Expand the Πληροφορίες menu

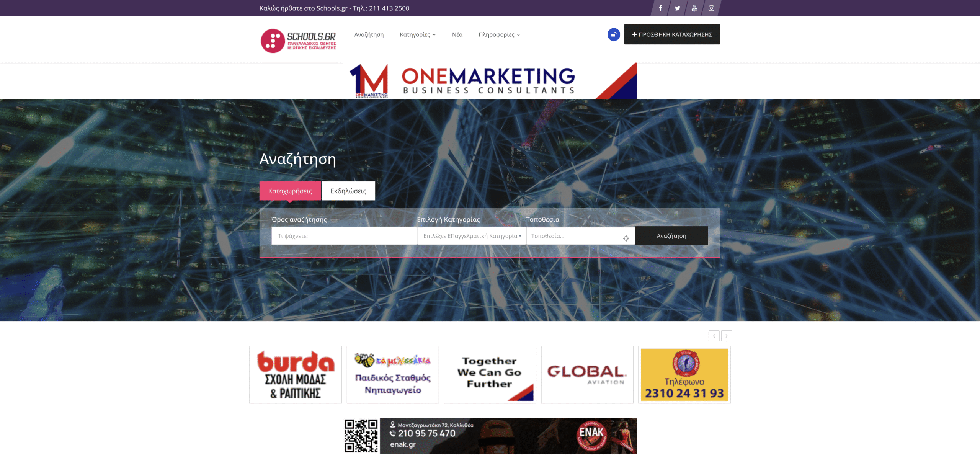point(499,34)
